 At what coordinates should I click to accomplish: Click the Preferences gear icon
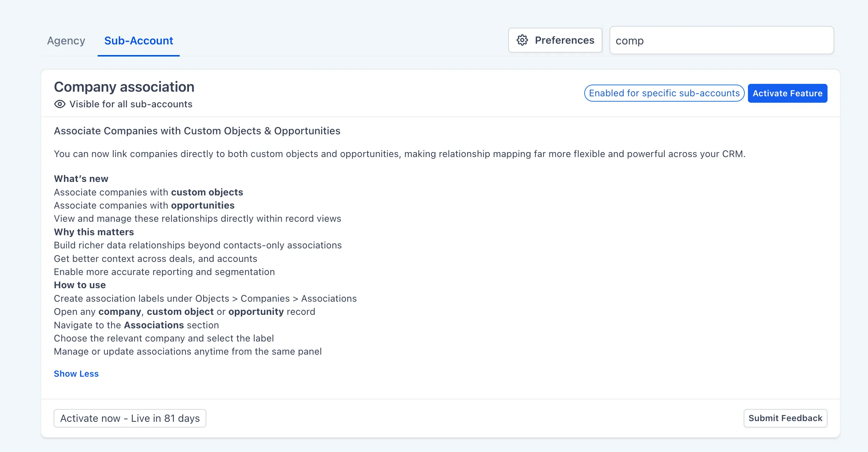522,40
